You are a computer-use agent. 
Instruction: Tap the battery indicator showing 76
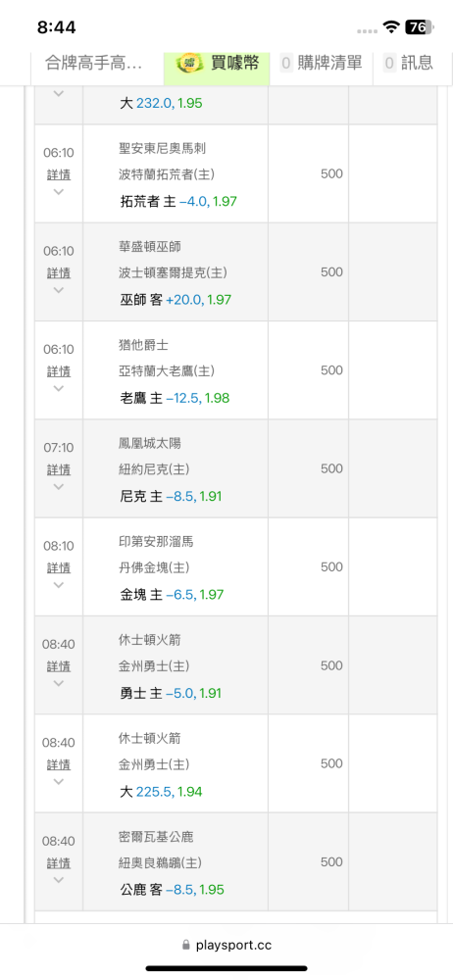point(417,26)
